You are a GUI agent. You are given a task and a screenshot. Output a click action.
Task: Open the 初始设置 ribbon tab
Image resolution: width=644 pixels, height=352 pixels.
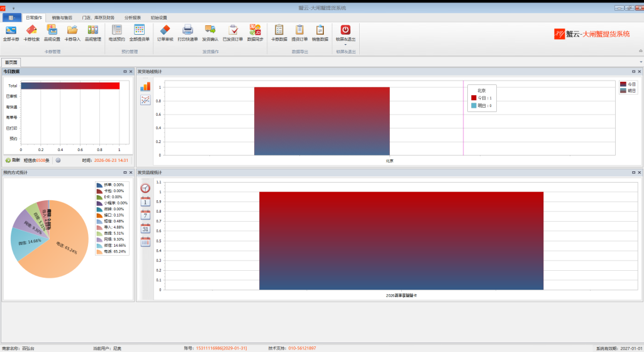tap(158, 18)
